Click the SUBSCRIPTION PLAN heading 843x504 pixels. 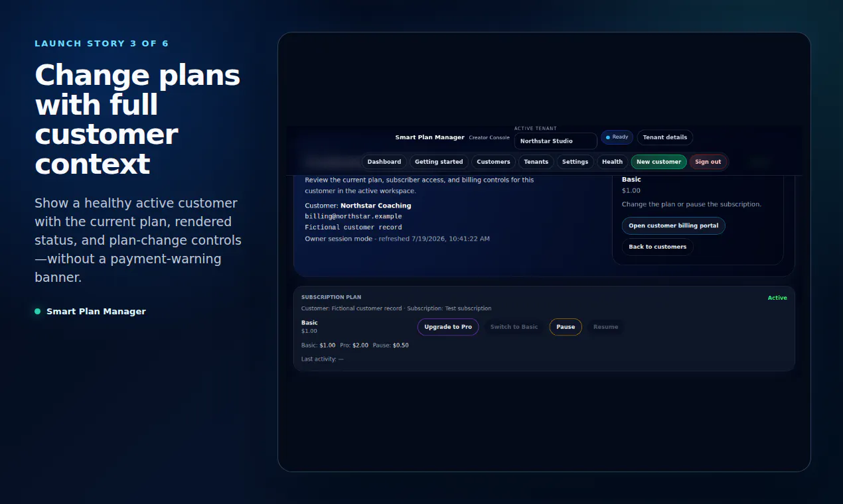coord(331,297)
